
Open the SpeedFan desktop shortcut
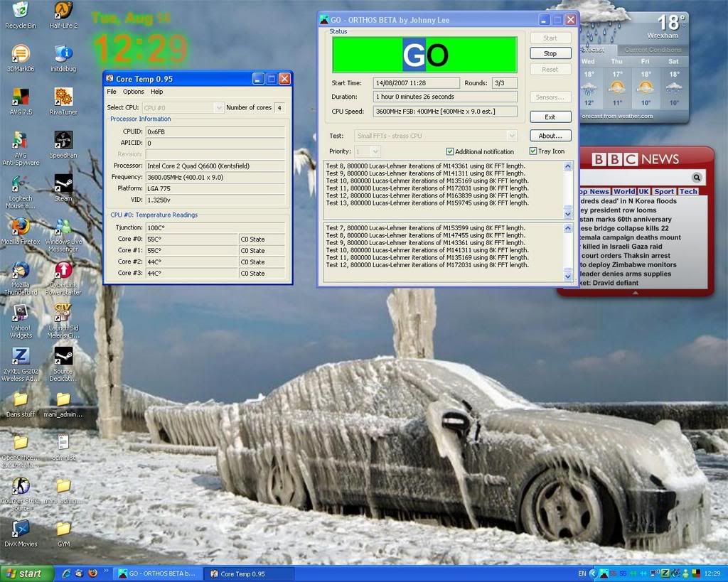[x=63, y=140]
